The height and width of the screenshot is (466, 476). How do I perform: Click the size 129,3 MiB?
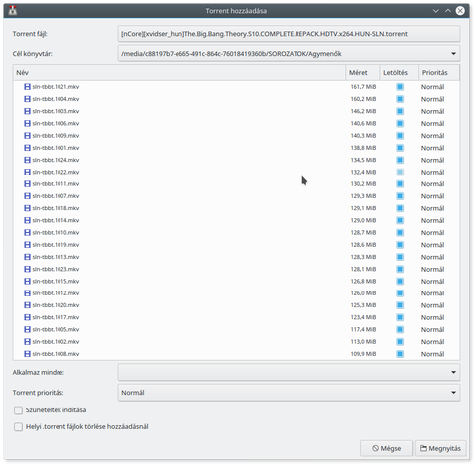point(363,196)
